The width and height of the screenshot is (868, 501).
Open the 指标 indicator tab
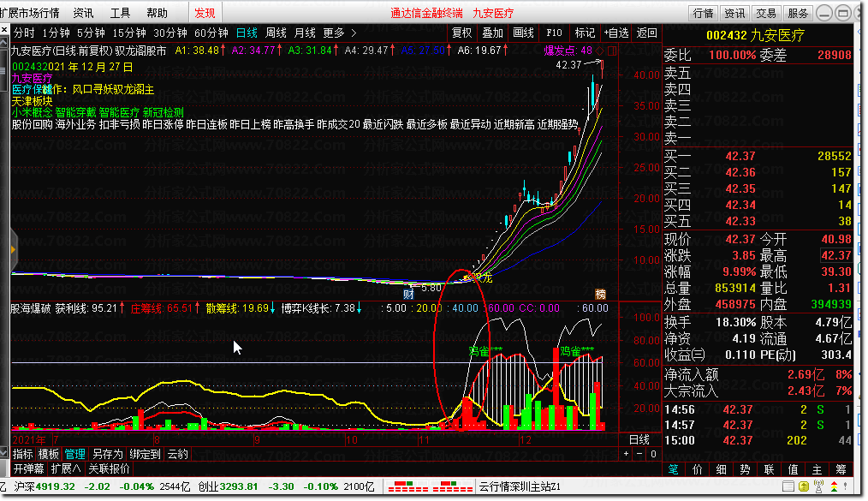[23, 455]
